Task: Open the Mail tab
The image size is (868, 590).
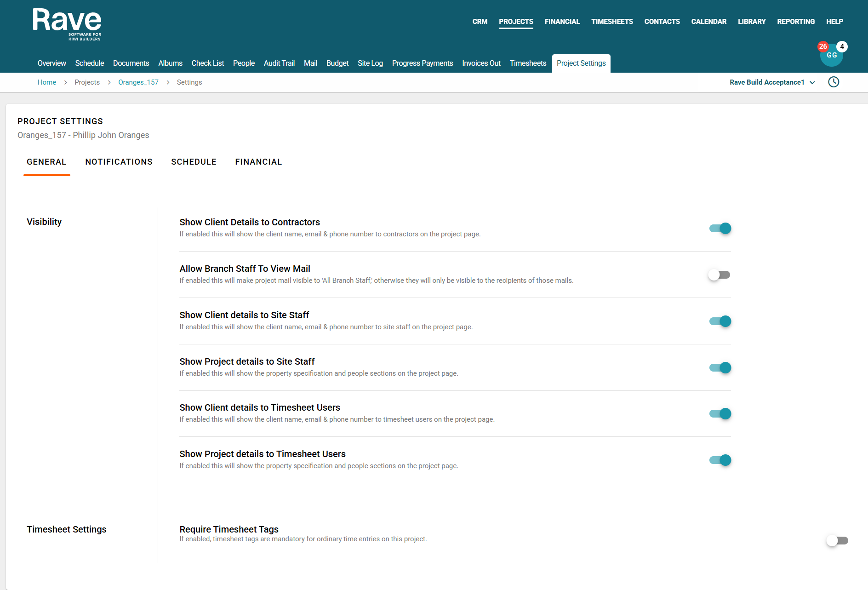Action: pos(310,63)
